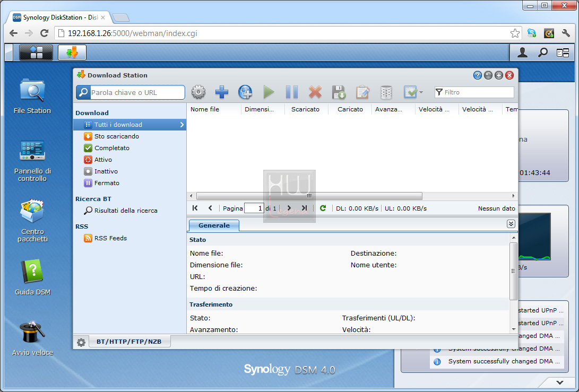Open RSS Feeds section
This screenshot has height=392, width=579.
pos(110,238)
